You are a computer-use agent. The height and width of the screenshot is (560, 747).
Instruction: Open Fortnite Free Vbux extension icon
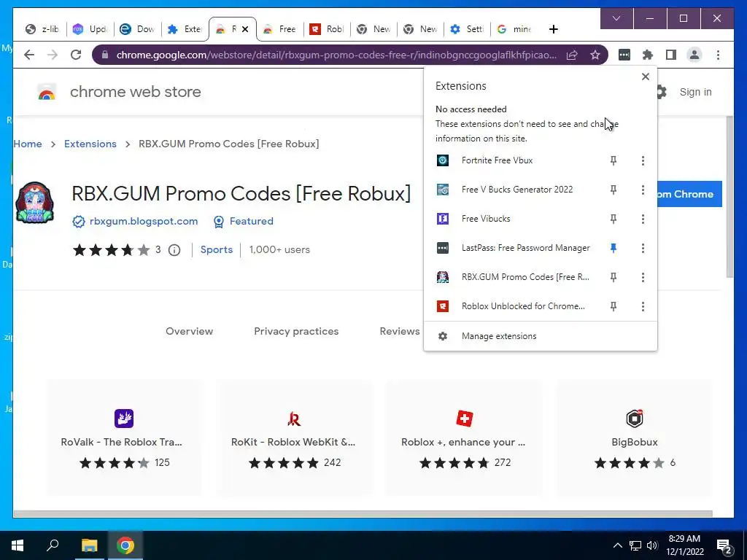point(443,160)
